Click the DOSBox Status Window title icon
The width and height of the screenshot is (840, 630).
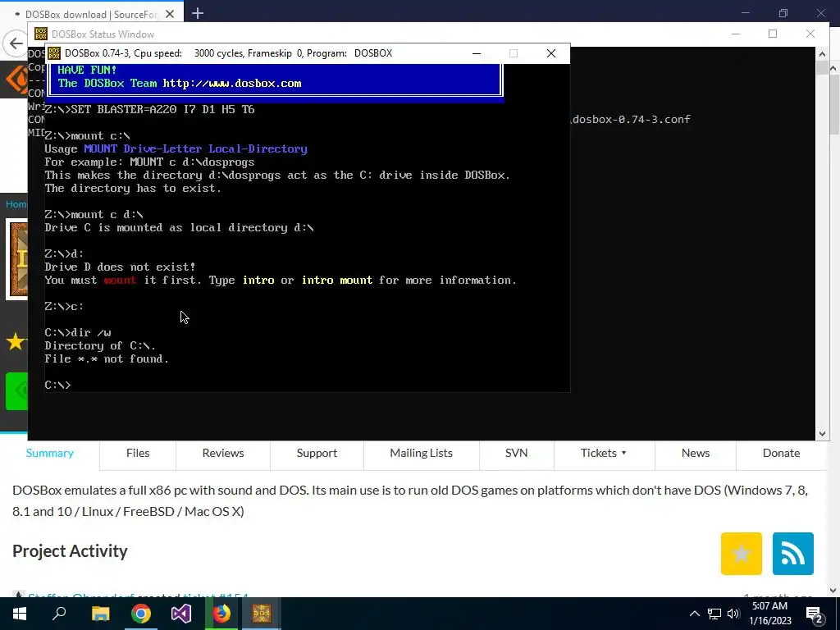point(41,34)
